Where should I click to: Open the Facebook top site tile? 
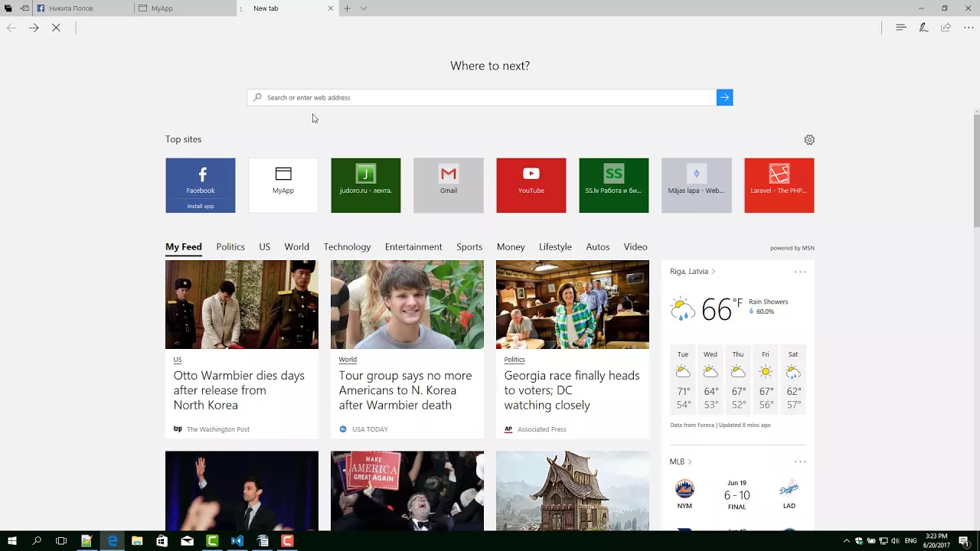point(201,179)
